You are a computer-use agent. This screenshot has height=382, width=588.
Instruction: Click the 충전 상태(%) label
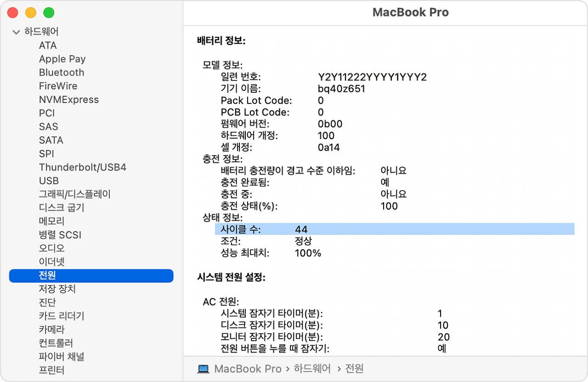pyautogui.click(x=249, y=206)
